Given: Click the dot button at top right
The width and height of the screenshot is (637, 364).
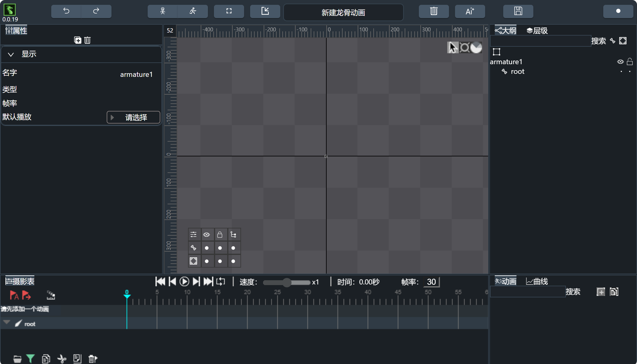Looking at the screenshot, I should point(618,11).
